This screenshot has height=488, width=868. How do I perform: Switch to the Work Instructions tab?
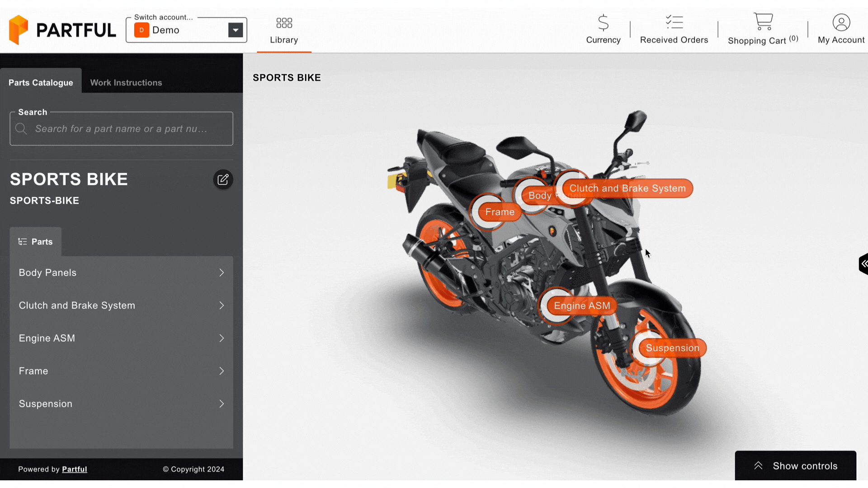[126, 82]
